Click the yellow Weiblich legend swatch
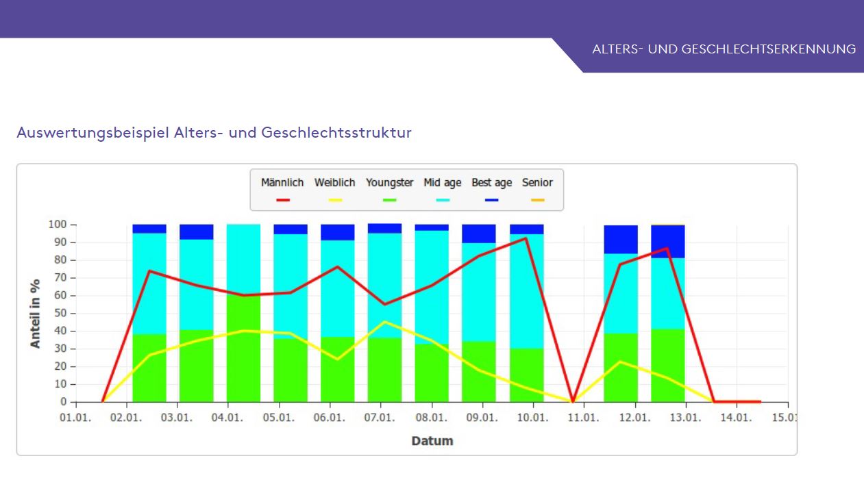864x504 pixels. 335,200
